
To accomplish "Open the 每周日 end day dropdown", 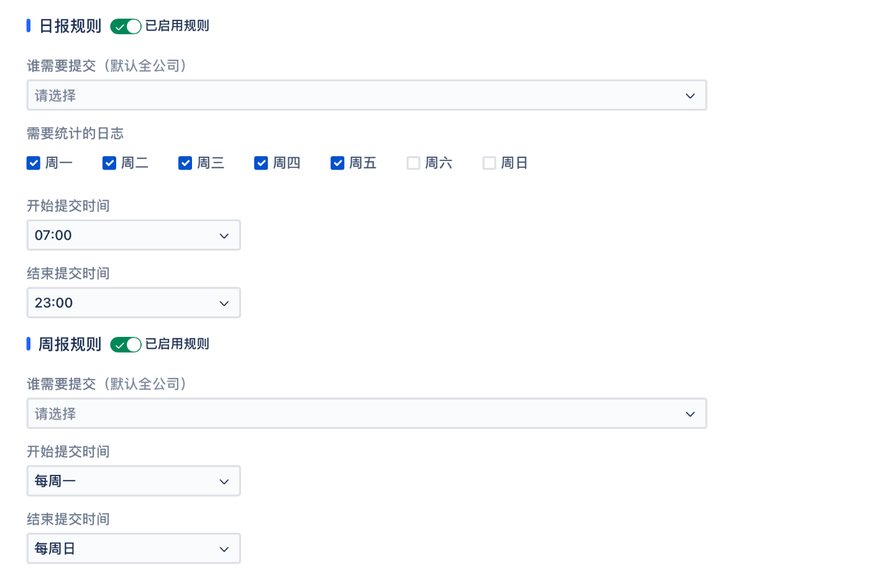I will pos(134,548).
